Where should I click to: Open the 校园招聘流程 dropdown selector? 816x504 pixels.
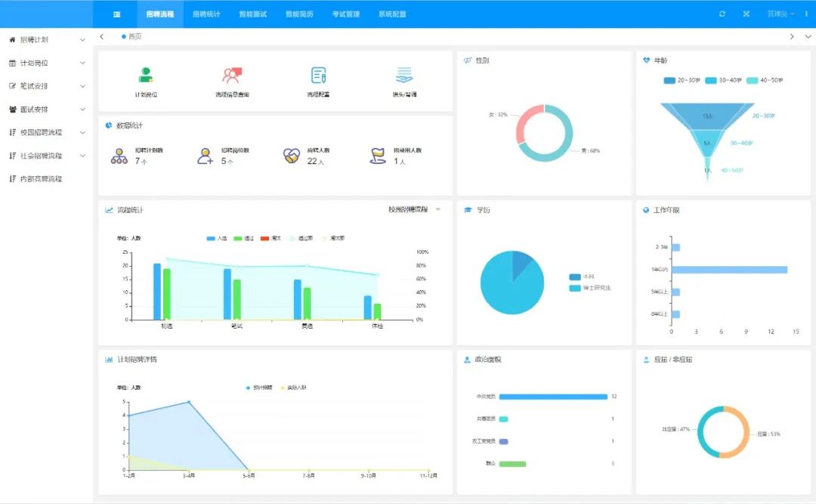(x=414, y=209)
